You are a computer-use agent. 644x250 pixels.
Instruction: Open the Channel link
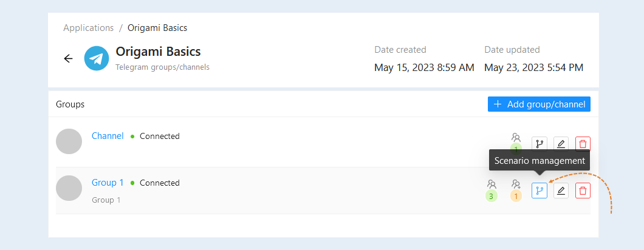point(108,136)
